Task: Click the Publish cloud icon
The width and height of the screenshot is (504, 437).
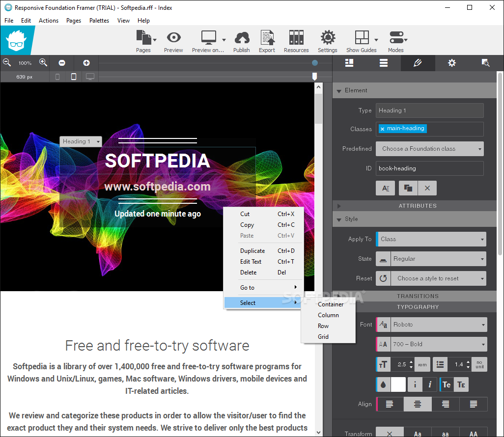Action: coord(242,38)
